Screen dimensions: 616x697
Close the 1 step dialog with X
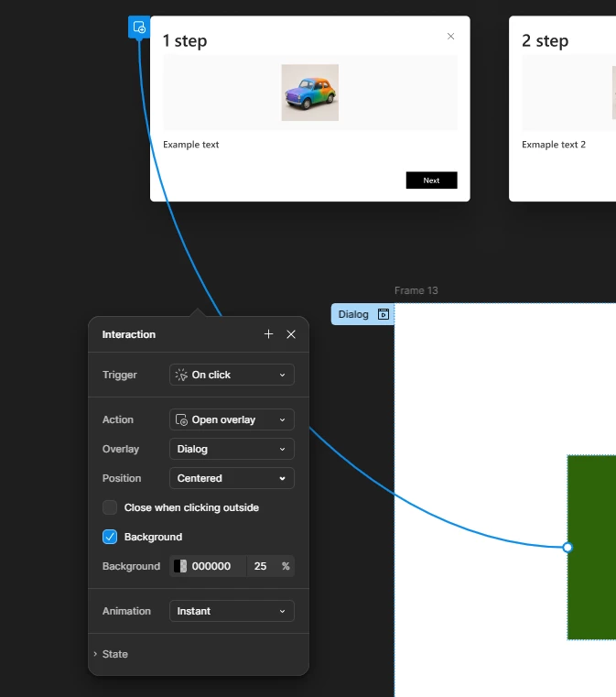pos(450,36)
